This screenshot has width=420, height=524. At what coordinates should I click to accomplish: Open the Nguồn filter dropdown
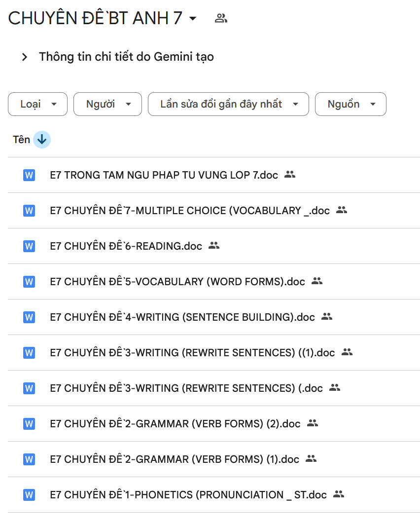click(350, 104)
